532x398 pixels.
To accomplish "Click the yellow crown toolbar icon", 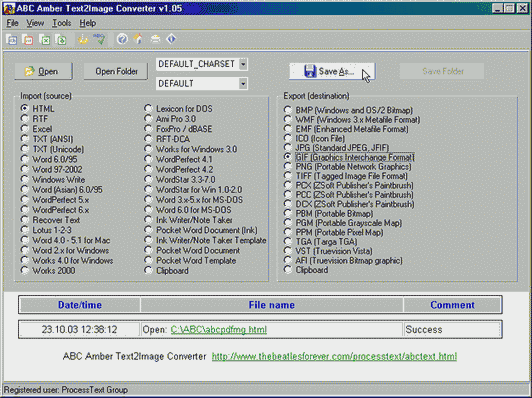I will click(83, 40).
